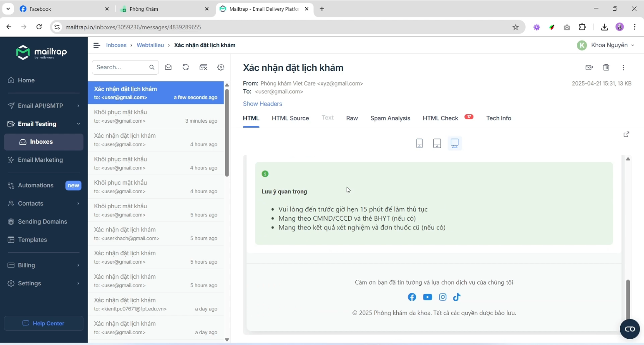Open Khôi phục mật khẩu from 3 minutes ago
Viewport: 644px width, 345px height.
click(156, 116)
